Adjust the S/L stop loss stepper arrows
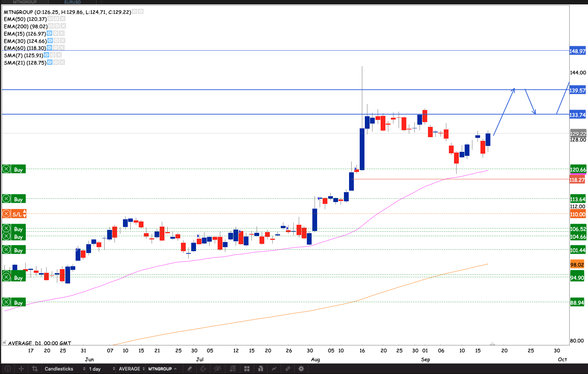Image resolution: width=588 pixels, height=374 pixels. pos(24,214)
